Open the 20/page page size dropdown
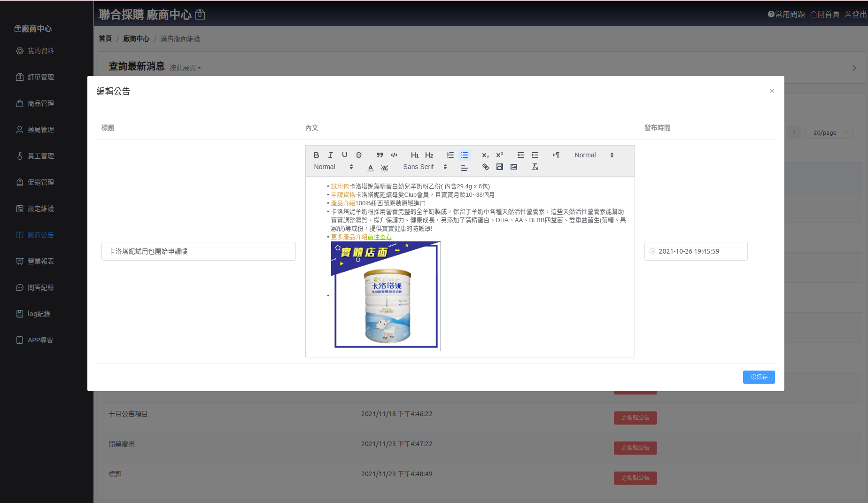The image size is (868, 503). 829,132
